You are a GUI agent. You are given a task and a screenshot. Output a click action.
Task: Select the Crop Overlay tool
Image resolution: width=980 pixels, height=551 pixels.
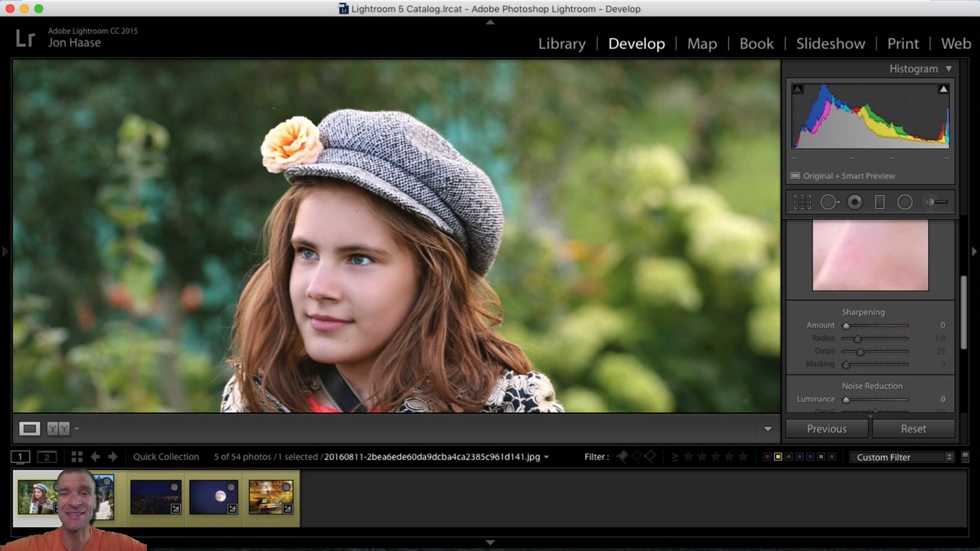pyautogui.click(x=802, y=202)
